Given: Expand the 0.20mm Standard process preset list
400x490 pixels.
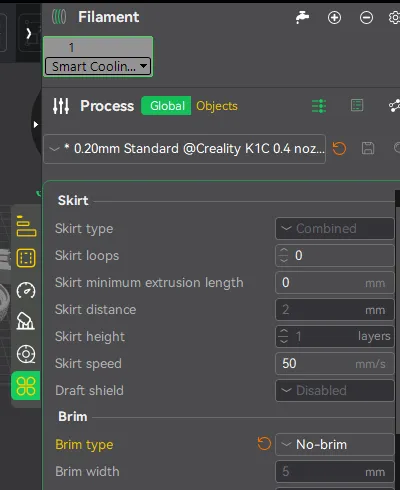Looking at the screenshot, I should [x=184, y=149].
